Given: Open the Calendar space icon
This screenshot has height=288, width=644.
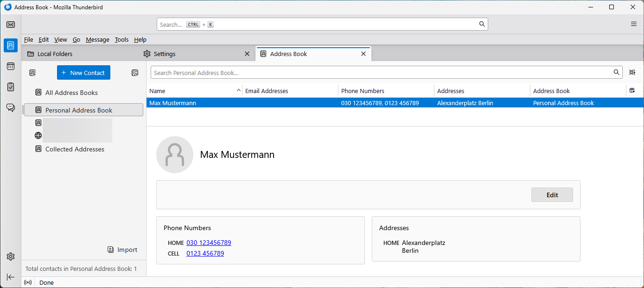Looking at the screenshot, I should [x=11, y=66].
